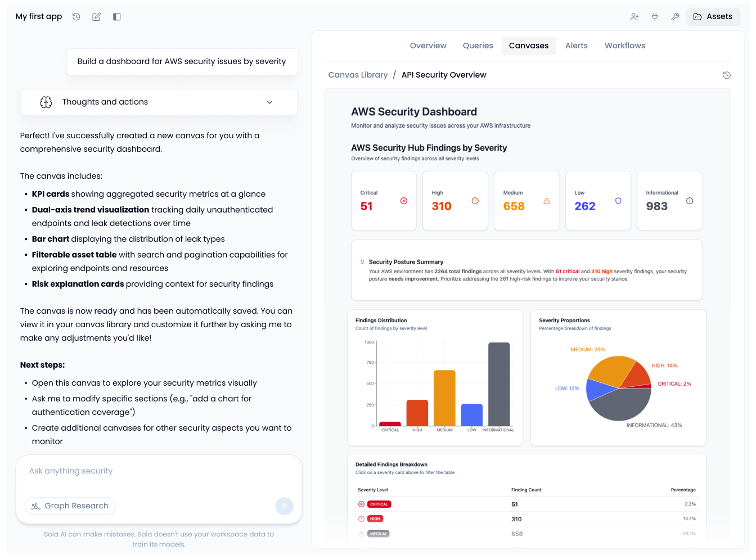756x560 pixels.
Task: Switch to the Queries tab
Action: point(478,46)
